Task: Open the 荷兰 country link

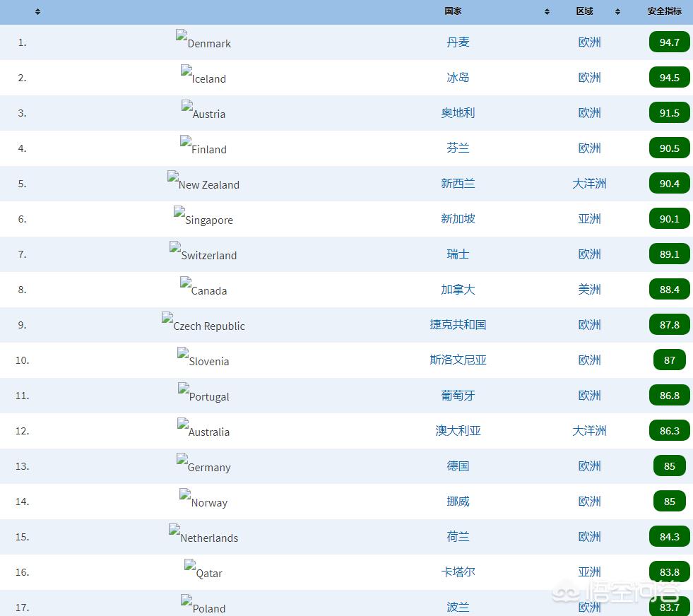Action: pos(458,538)
